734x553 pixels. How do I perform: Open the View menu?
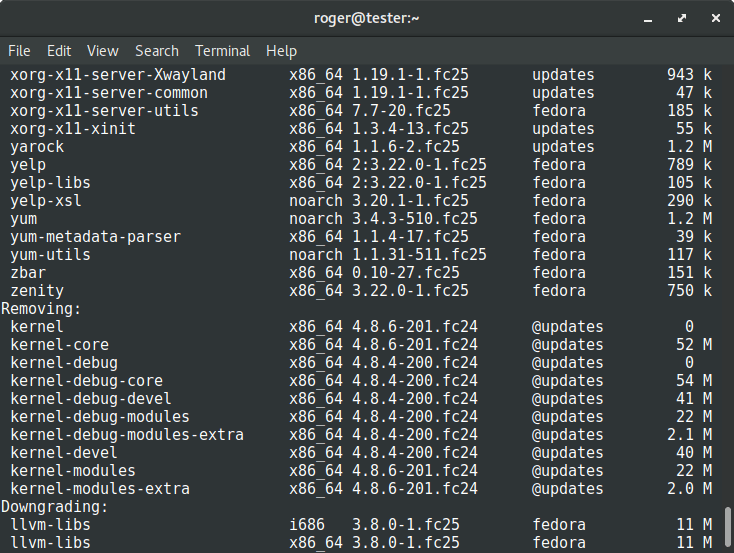click(103, 51)
